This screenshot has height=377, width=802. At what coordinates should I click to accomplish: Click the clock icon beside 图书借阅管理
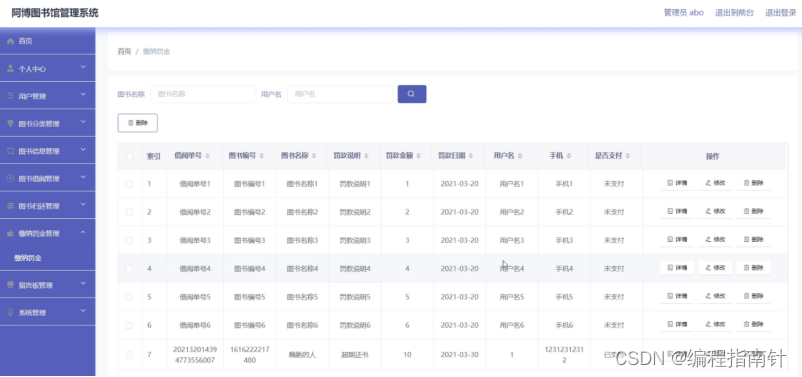coord(10,179)
